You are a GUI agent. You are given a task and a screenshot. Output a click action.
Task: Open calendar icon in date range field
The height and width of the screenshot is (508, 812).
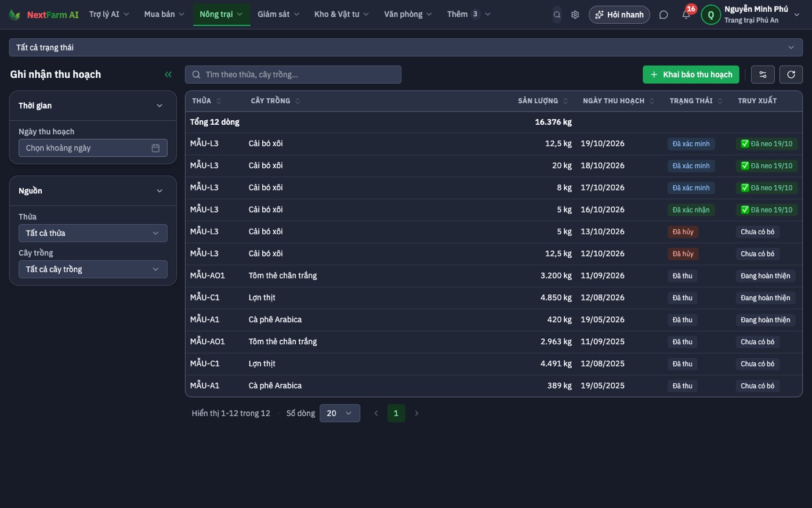[x=155, y=148]
